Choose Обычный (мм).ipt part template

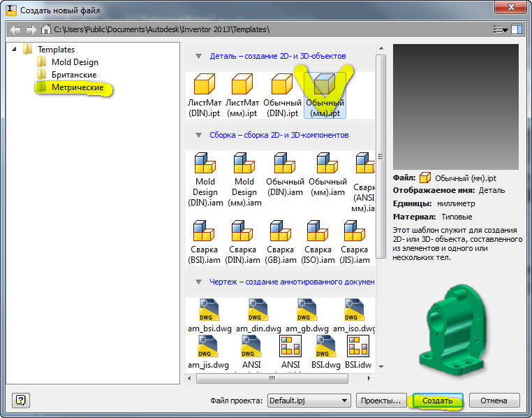point(325,96)
